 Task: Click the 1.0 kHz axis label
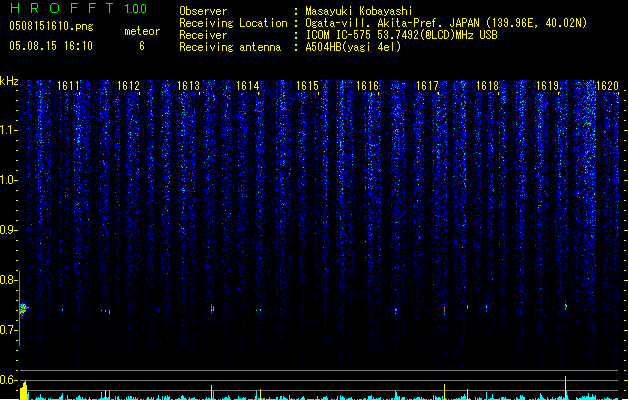click(x=8, y=180)
